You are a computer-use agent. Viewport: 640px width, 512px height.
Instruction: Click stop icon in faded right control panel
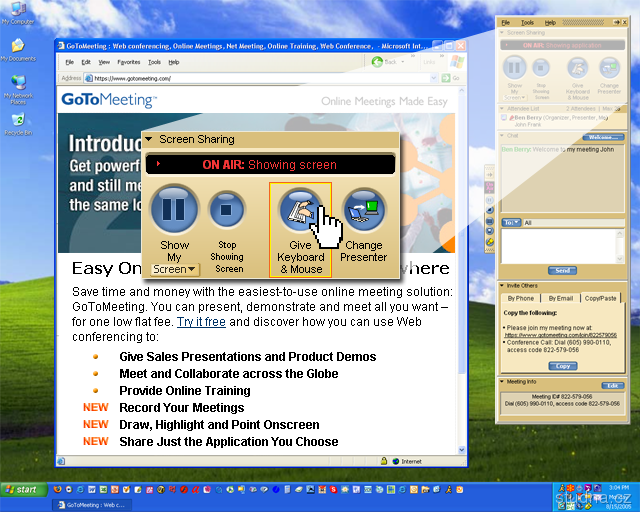pyautogui.click(x=541, y=68)
